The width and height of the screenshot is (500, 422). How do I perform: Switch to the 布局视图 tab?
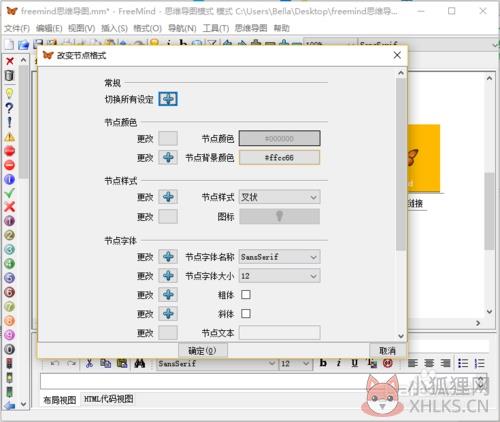pos(60,400)
